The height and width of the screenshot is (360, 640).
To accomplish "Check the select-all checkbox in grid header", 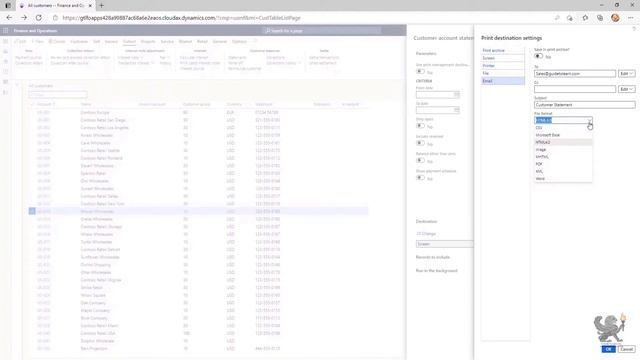I will pyautogui.click(x=32, y=104).
